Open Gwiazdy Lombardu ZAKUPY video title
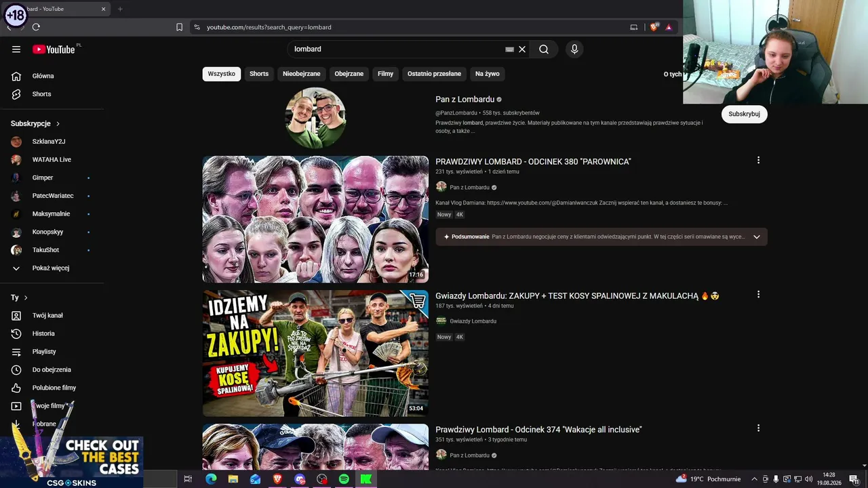The height and width of the screenshot is (488, 868). coord(577,296)
